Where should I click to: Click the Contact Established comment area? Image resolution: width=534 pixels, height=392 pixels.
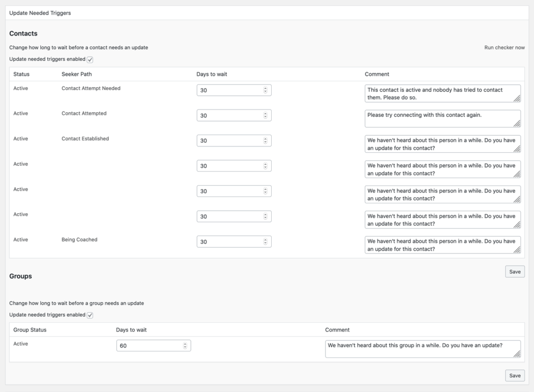pos(442,143)
